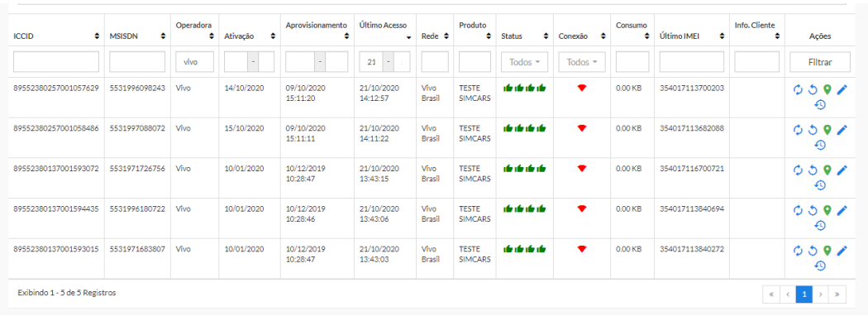The height and width of the screenshot is (321, 868).
Task: Click red connection icon for ICCID 89552380257001057629
Action: tap(581, 88)
